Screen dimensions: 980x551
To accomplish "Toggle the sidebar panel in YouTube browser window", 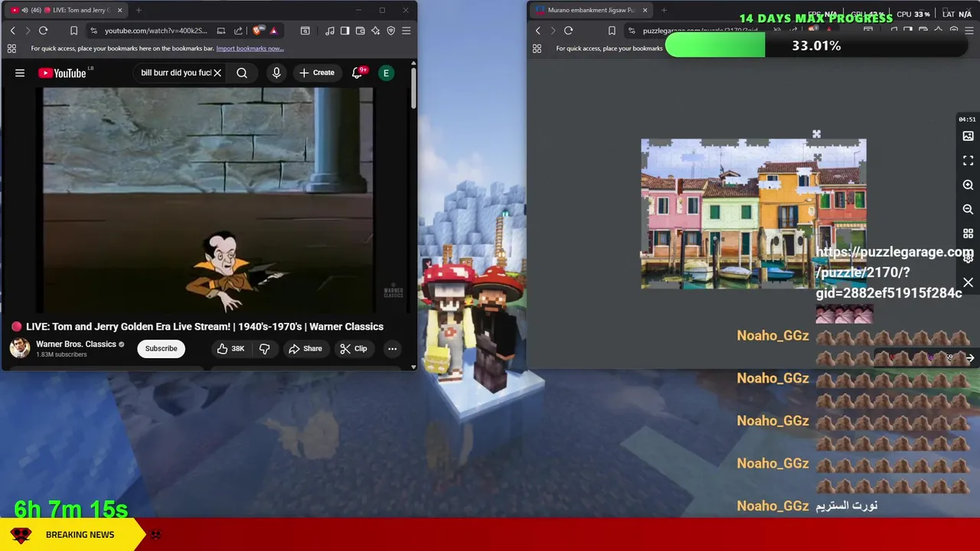I will pos(345,31).
